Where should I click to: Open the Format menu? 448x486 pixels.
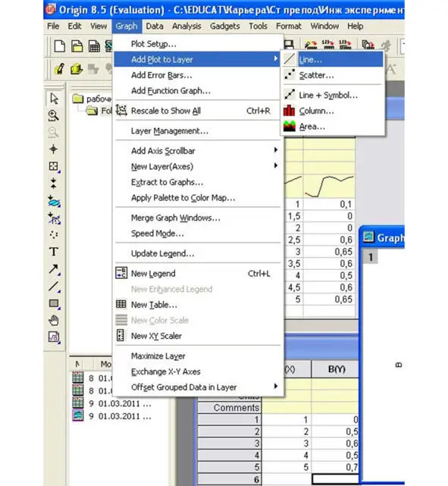coord(289,26)
